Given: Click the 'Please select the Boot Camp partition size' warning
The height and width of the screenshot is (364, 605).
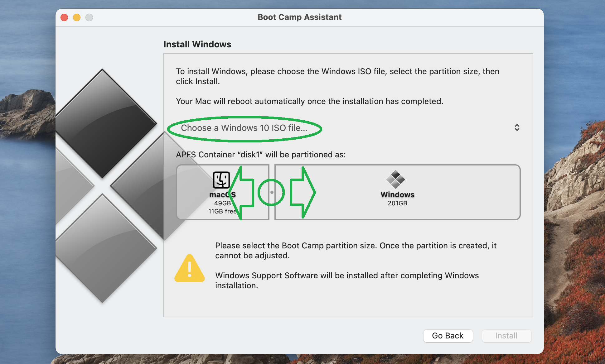Looking at the screenshot, I should pyautogui.click(x=356, y=251).
